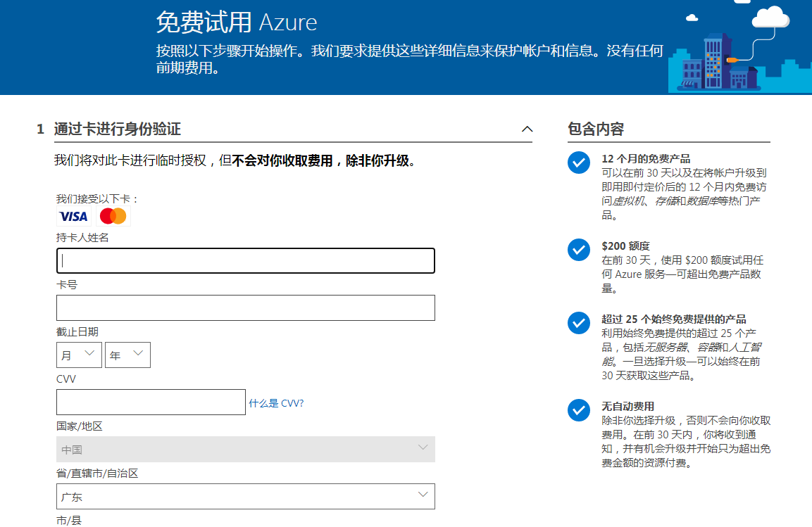Image resolution: width=812 pixels, height=527 pixels.
Task: Click checkmark icon beside $200 额度
Action: click(x=579, y=250)
